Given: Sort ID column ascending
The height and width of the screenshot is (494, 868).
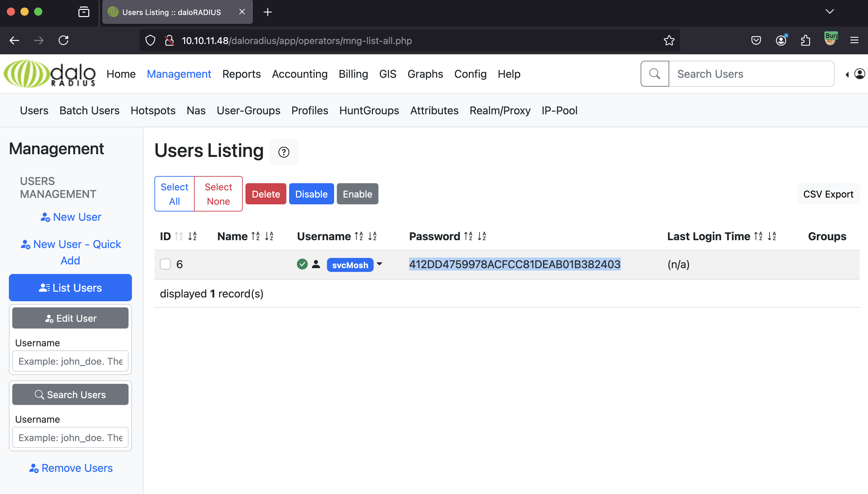Looking at the screenshot, I should [179, 236].
